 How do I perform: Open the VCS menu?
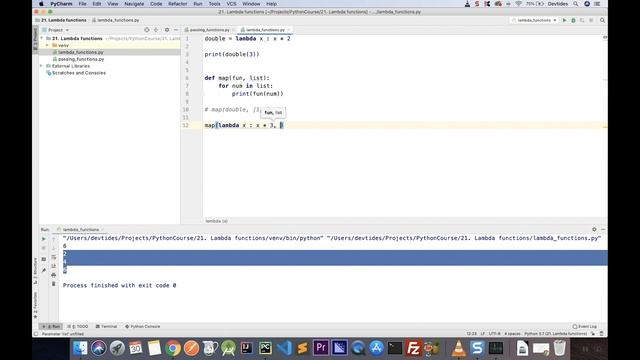231,4
